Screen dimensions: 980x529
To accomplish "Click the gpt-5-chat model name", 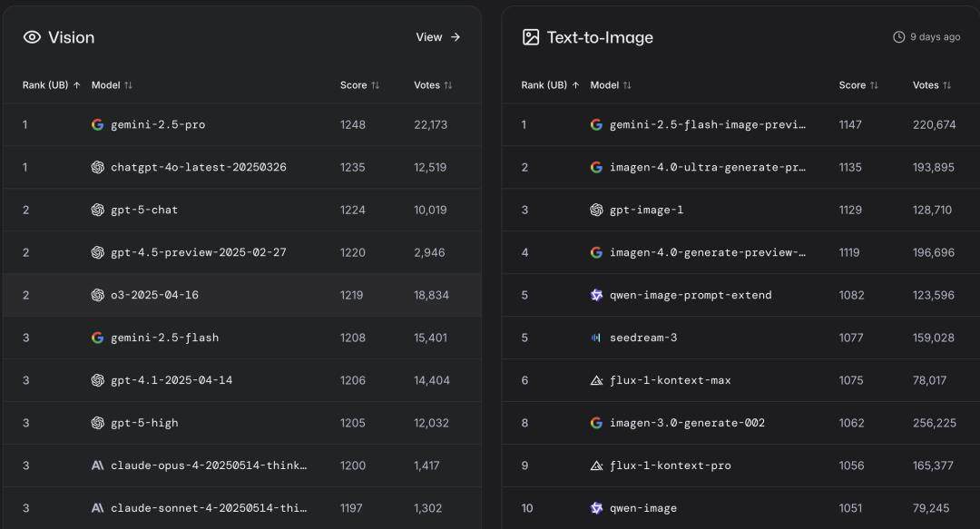I will coord(144,210).
